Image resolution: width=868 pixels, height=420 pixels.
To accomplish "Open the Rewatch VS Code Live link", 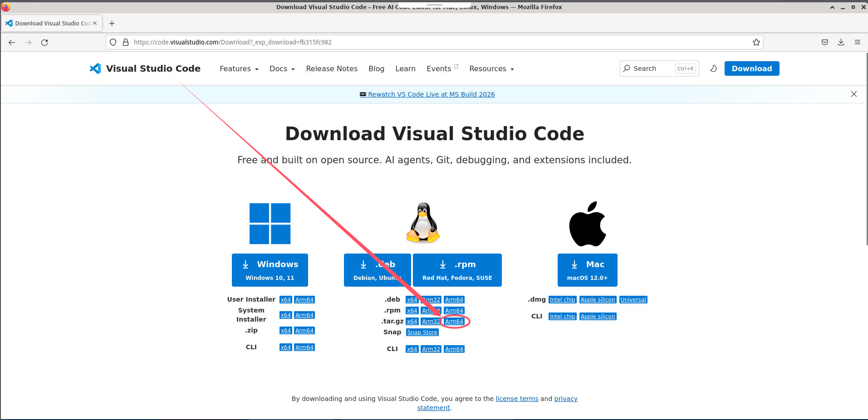I will click(x=427, y=94).
